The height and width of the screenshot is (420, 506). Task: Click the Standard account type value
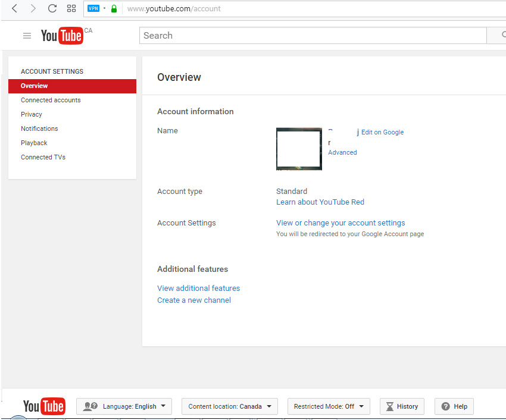tap(292, 192)
